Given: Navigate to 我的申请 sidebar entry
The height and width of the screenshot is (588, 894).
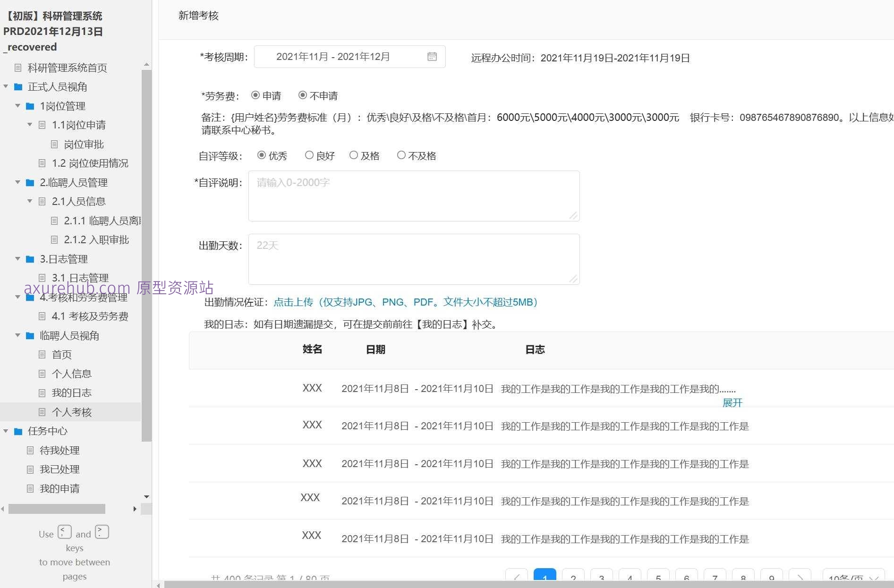Looking at the screenshot, I should pos(60,488).
